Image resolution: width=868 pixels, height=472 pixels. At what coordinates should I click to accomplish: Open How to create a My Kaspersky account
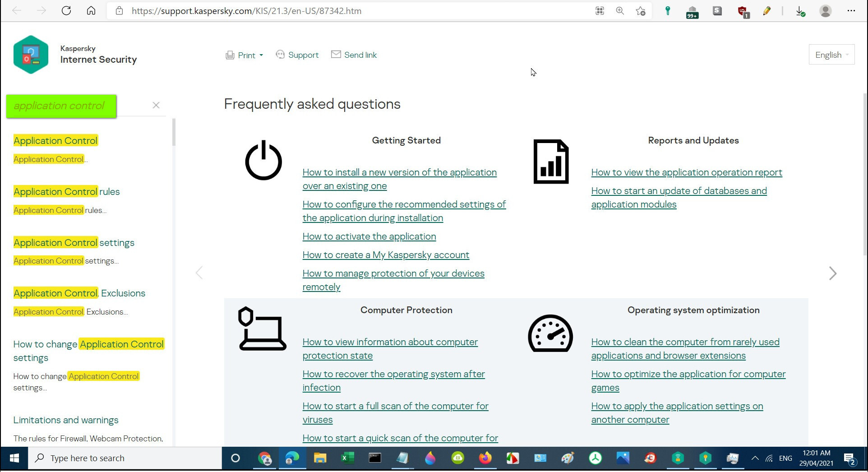(x=386, y=255)
